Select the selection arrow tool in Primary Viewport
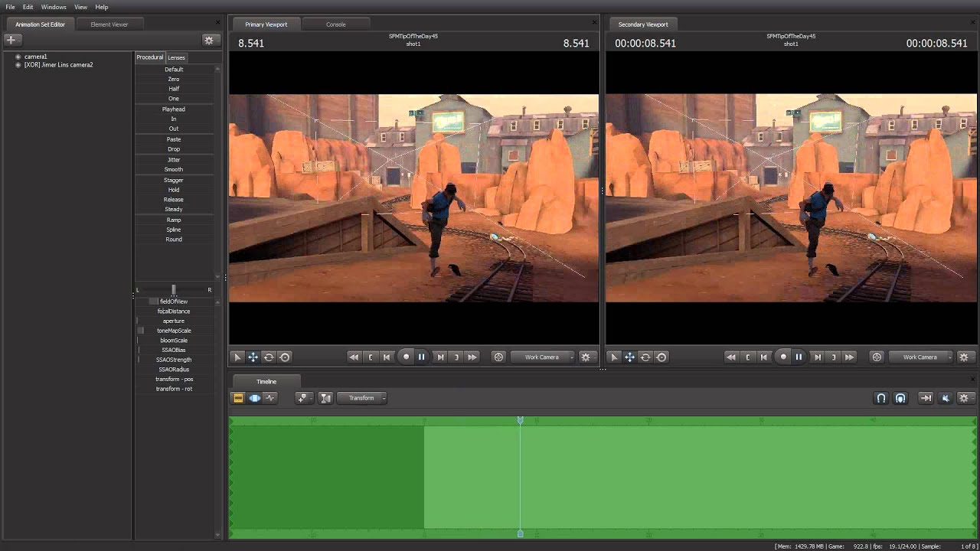Screen dimensions: 980x551 point(237,357)
